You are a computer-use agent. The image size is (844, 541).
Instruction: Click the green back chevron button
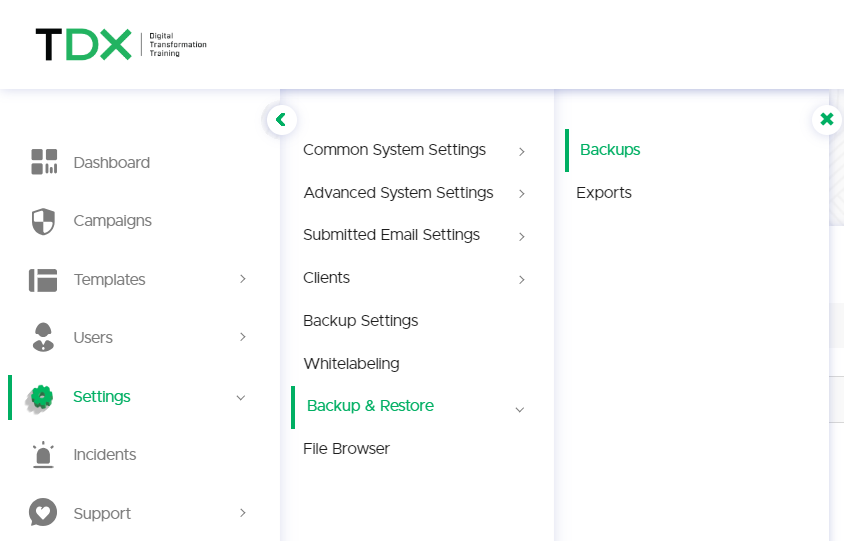(281, 120)
